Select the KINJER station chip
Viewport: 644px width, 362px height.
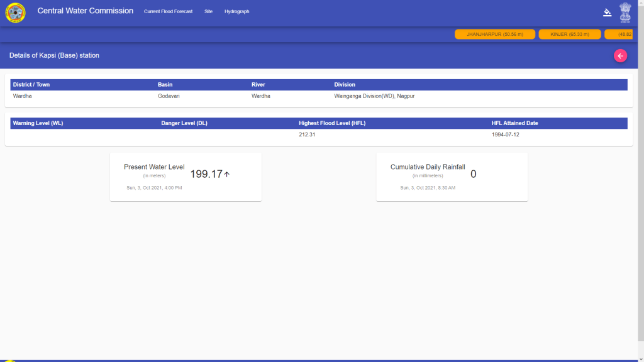point(570,34)
